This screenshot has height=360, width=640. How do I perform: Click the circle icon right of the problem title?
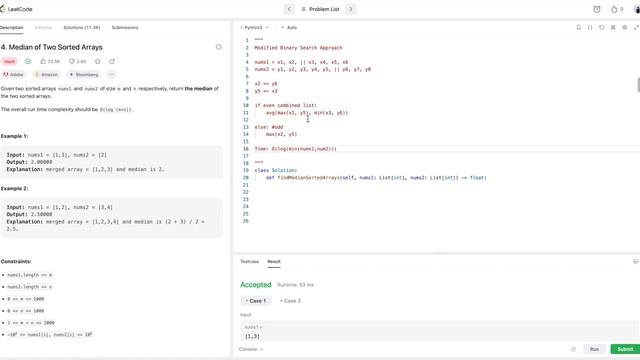[219, 47]
